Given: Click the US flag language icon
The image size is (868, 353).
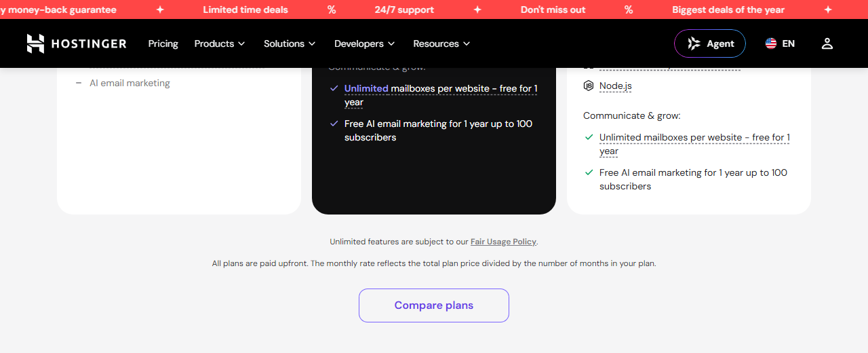Looking at the screenshot, I should tap(771, 43).
